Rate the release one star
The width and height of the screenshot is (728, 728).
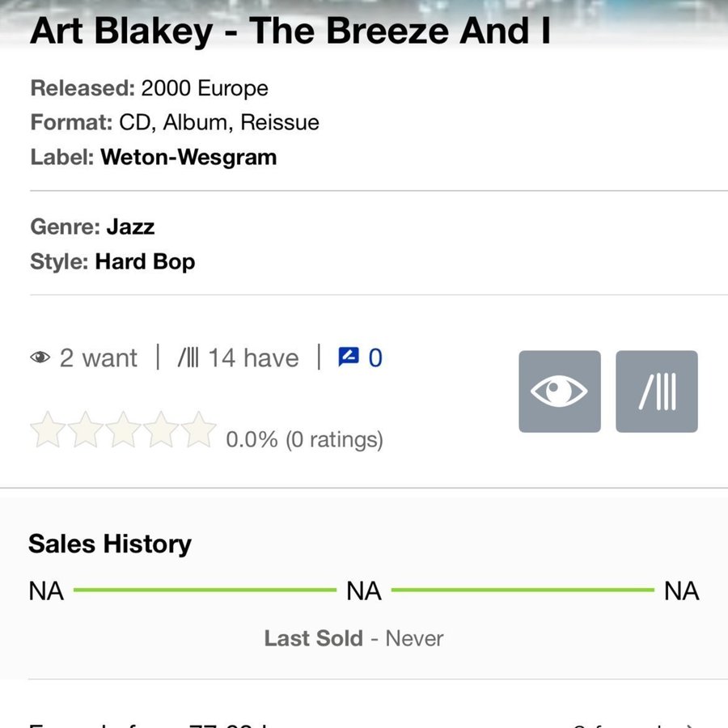tap(47, 430)
